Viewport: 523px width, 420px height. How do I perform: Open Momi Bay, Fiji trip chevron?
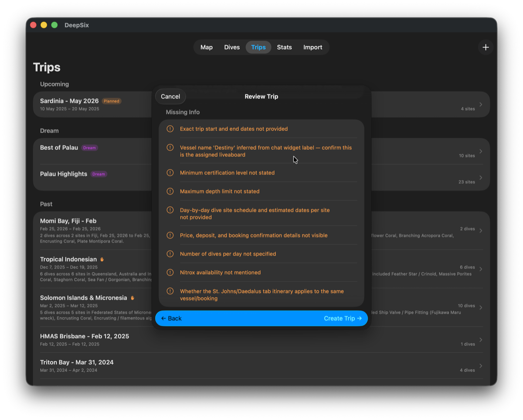coord(481,231)
